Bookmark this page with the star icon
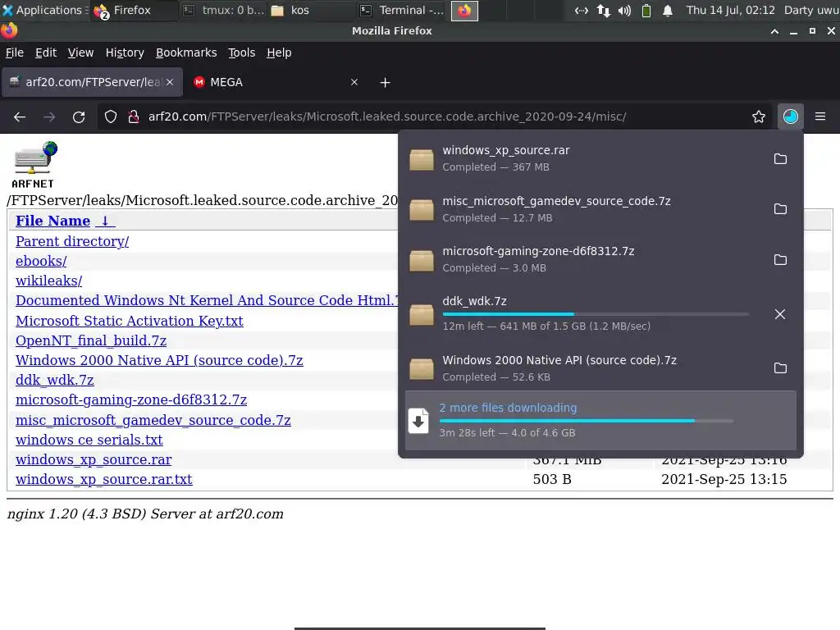The height and width of the screenshot is (630, 840). pos(759,116)
